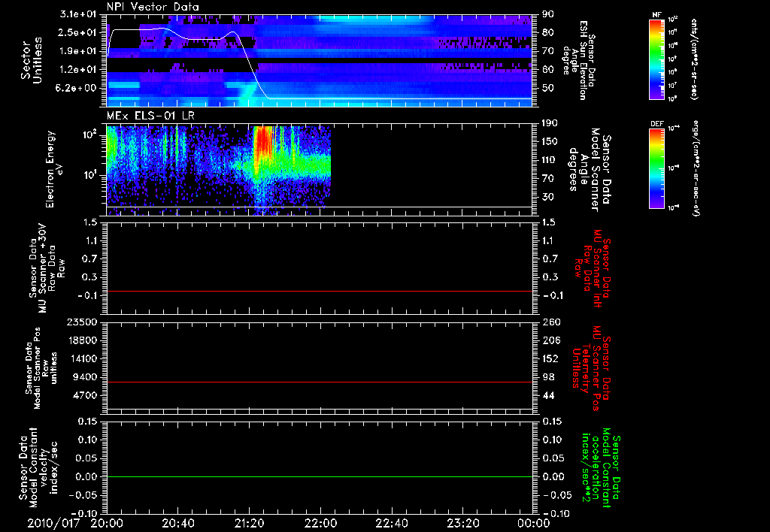Select the "21:20" time tick label
This screenshot has height=532, width=770.
point(249,523)
